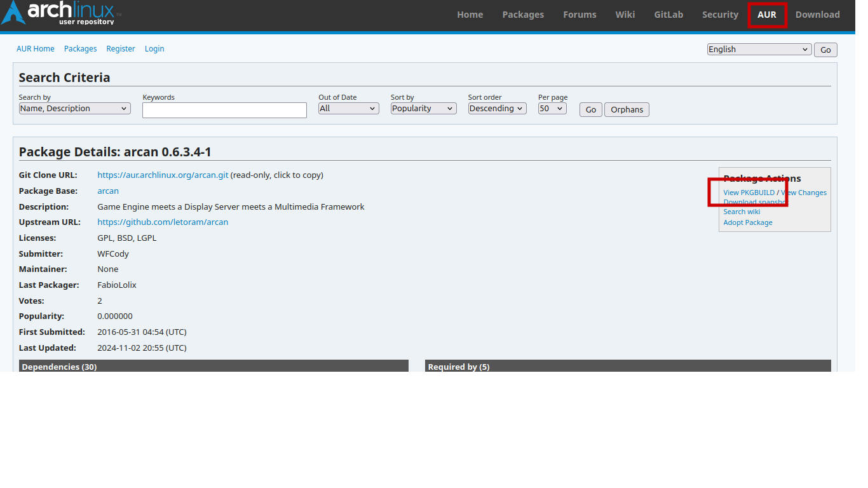Open the Per page dropdown
Screen dimensions: 868x488
point(552,109)
